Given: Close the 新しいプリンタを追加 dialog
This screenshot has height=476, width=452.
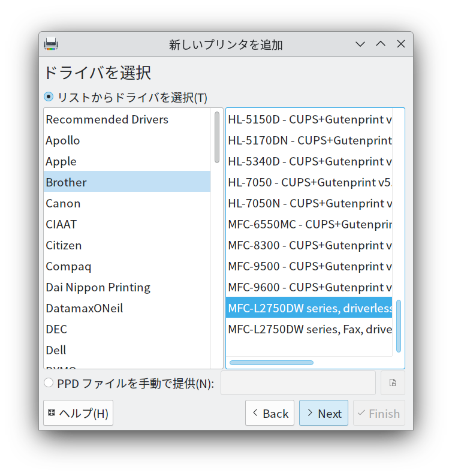Looking at the screenshot, I should click(x=400, y=44).
